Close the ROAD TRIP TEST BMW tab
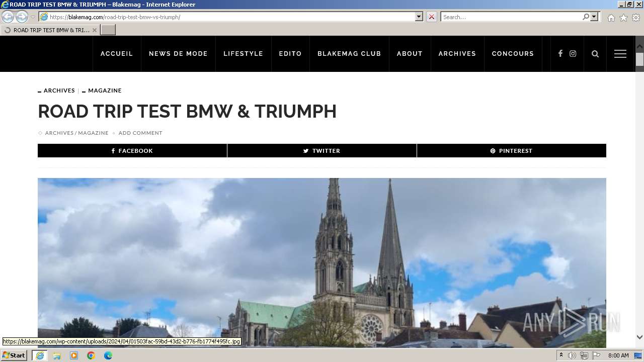Image resolution: width=644 pixels, height=362 pixels. pyautogui.click(x=94, y=30)
